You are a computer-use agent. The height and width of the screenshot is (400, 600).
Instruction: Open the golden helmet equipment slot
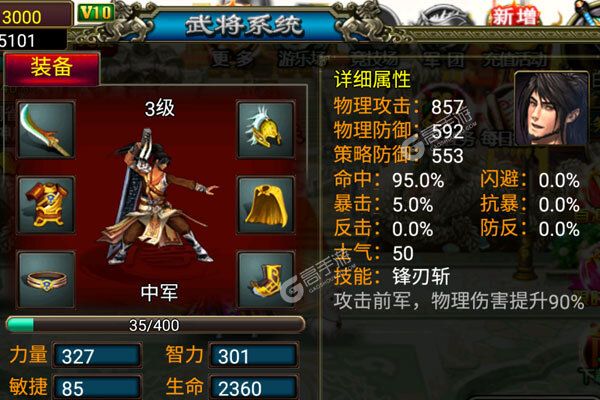click(266, 129)
